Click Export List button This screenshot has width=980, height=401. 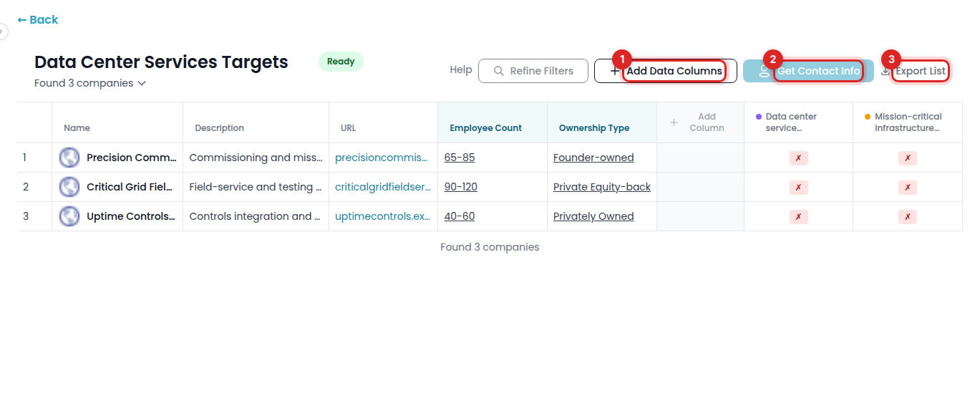tap(913, 71)
